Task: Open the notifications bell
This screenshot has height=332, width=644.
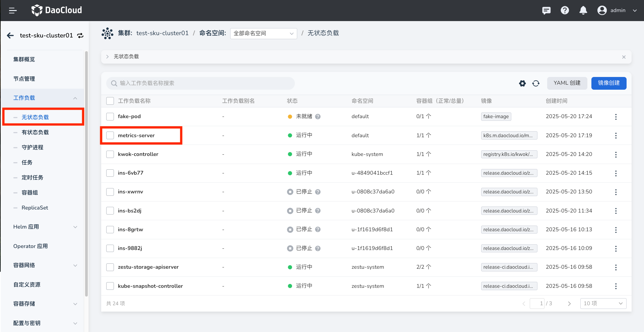Action: pos(583,10)
